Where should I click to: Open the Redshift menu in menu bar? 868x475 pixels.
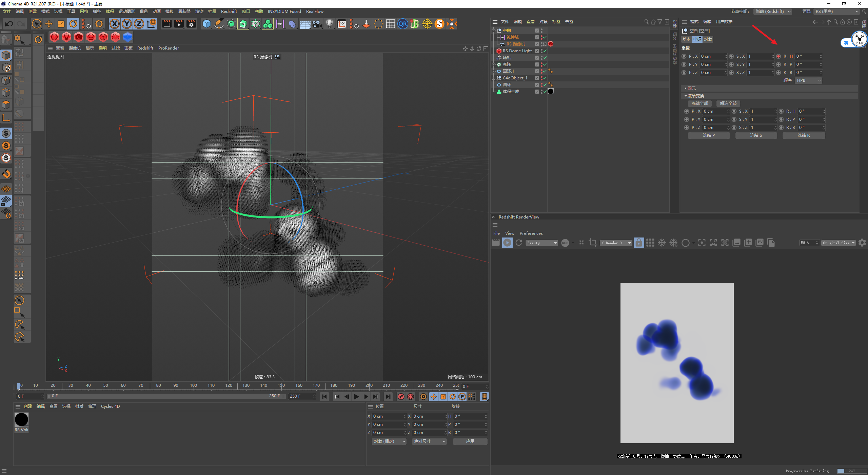pos(229,12)
